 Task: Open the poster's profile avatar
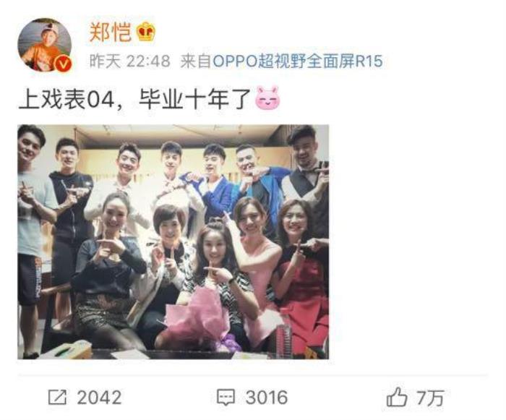tap(45, 45)
